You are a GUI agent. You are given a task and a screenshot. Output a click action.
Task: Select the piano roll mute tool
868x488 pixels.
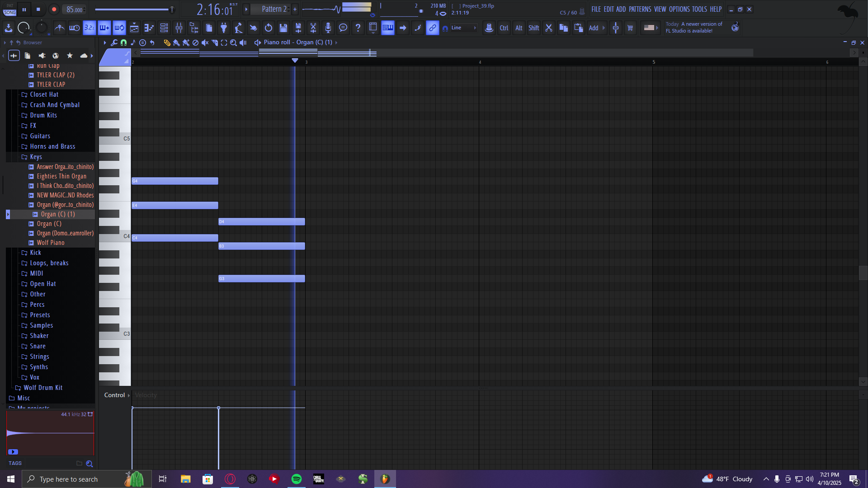(205, 42)
